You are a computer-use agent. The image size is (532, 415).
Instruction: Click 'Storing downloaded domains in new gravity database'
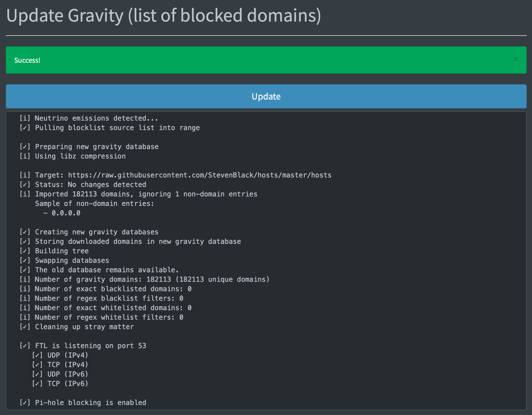pos(130,241)
